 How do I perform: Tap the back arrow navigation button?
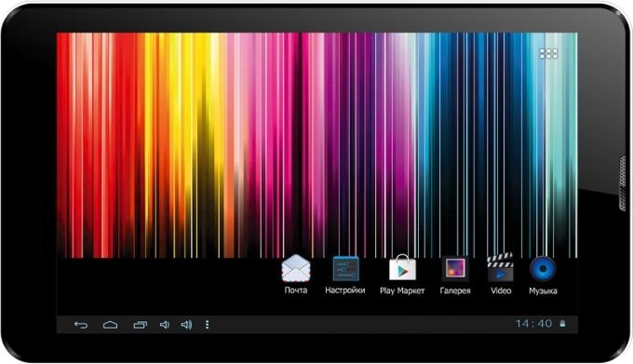[x=81, y=325]
